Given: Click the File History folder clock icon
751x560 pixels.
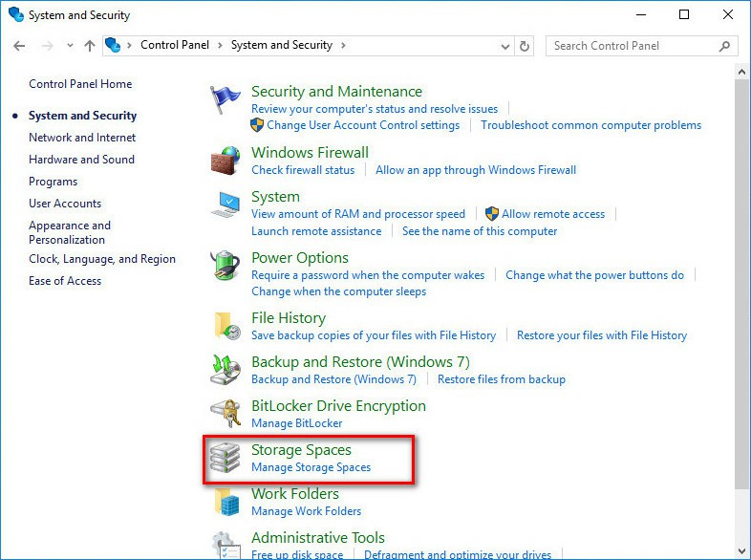Looking at the screenshot, I should tap(226, 326).
